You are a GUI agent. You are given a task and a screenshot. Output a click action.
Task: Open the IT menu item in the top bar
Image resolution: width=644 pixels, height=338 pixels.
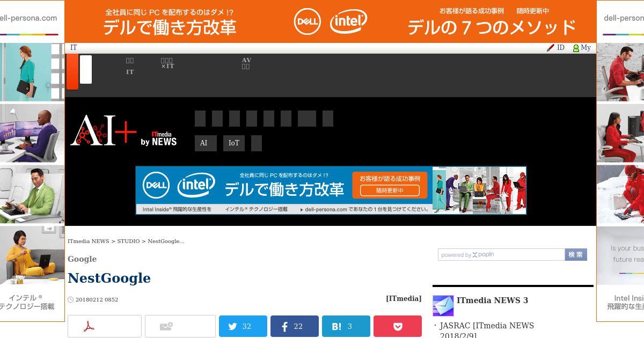[x=74, y=48]
